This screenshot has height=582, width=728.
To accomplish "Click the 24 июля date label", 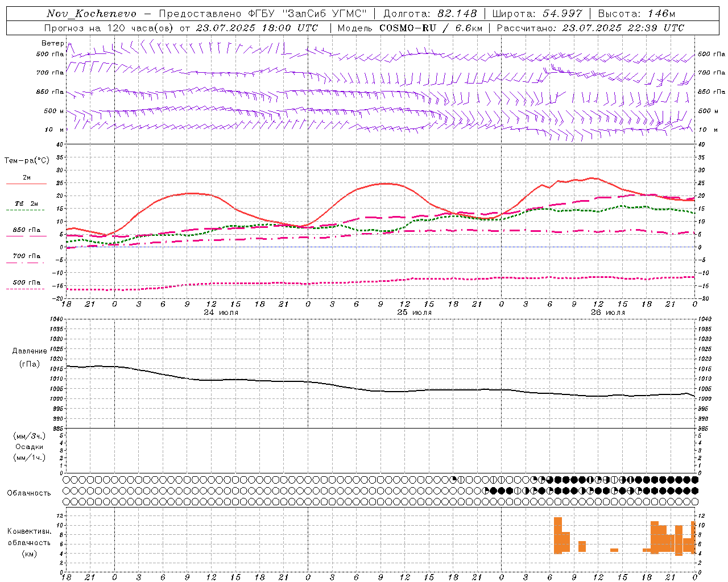I will (x=221, y=313).
